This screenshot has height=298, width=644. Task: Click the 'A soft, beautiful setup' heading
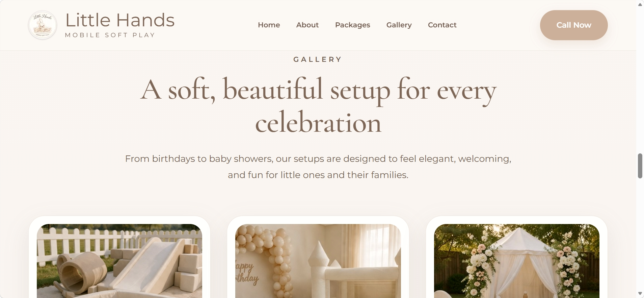[318, 106]
